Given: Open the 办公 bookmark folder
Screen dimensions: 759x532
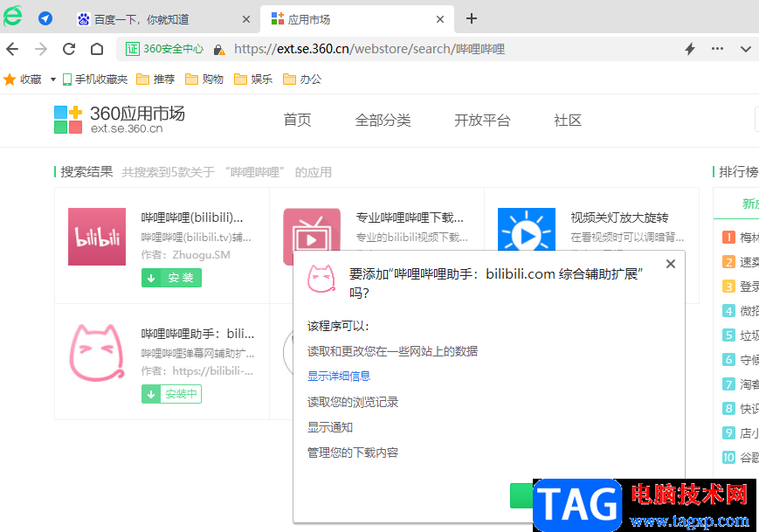Looking at the screenshot, I should point(302,79).
